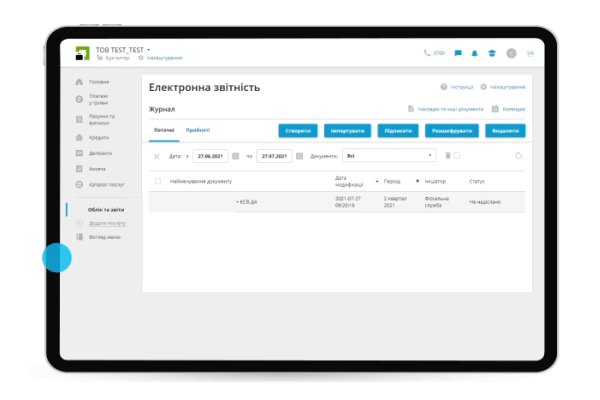Open calendar picker for end date 27.07.2021
600x400 pixels.
point(299,156)
